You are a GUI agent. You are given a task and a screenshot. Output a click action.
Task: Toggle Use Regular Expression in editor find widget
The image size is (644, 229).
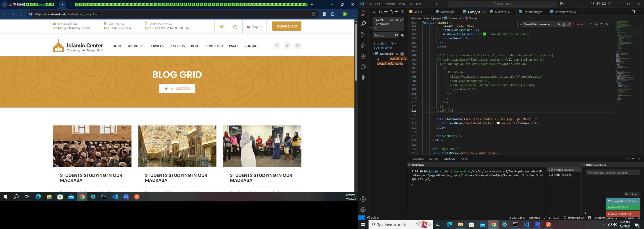[569, 24]
